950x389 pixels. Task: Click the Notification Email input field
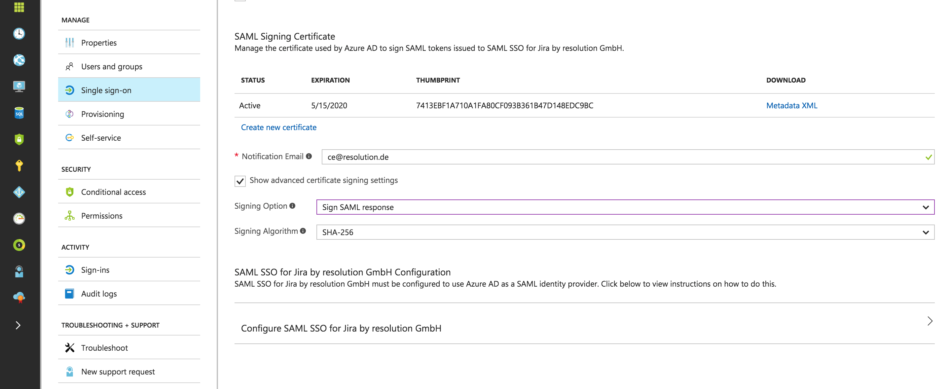[628, 156]
